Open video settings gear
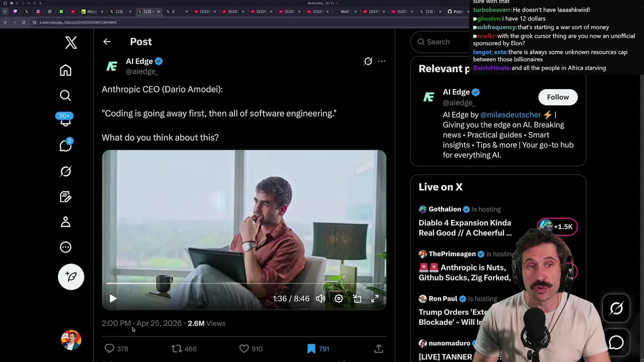 pyautogui.click(x=339, y=299)
